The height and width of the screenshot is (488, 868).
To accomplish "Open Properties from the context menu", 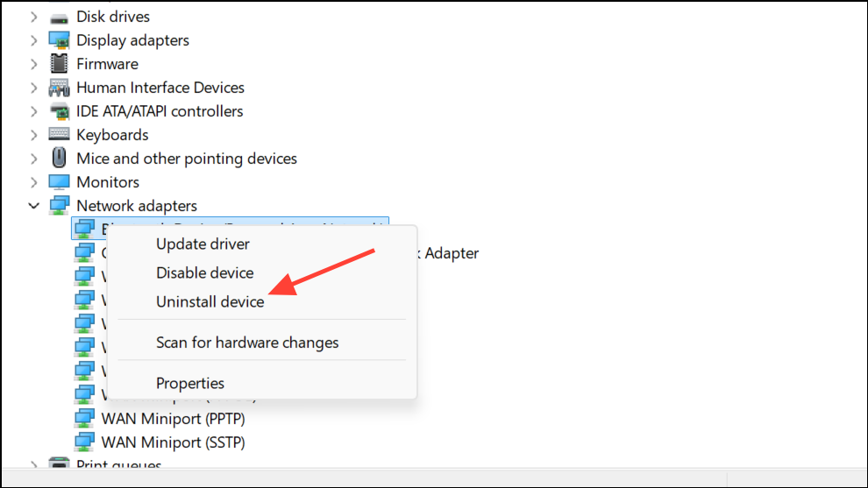I will (x=190, y=383).
